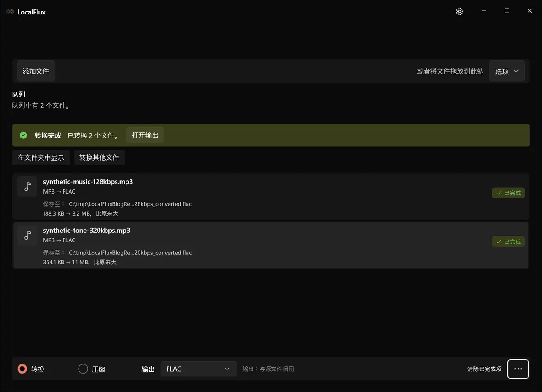This screenshot has height=392, width=542.
Task: Click the 队列 heading
Action: [x=19, y=94]
